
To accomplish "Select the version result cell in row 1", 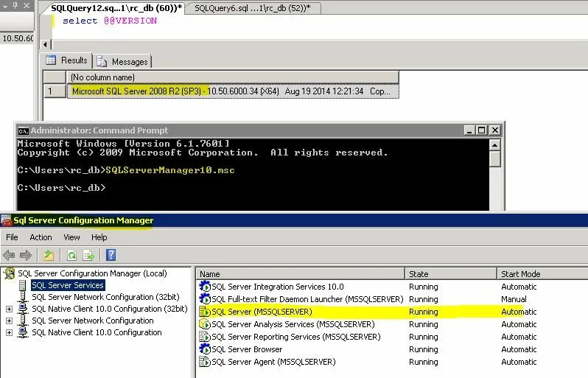I will coord(233,91).
